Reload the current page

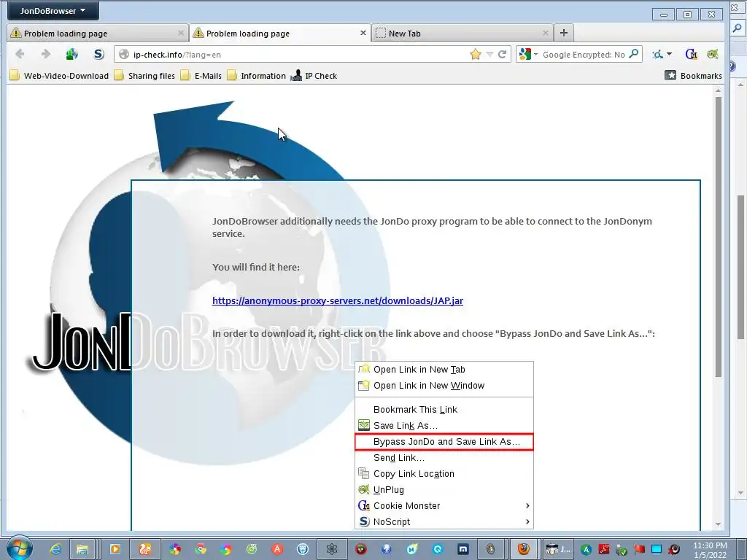tap(502, 54)
